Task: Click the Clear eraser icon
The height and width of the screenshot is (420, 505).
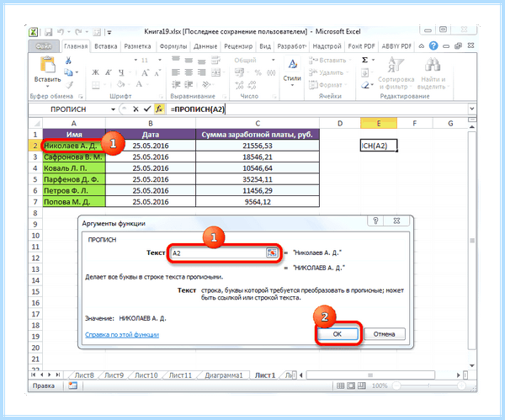Action: [365, 85]
